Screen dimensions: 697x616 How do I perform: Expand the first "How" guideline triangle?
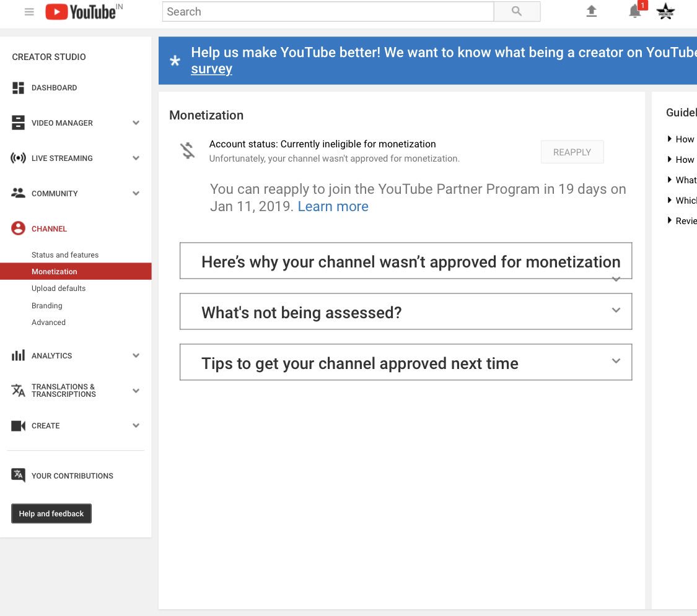[670, 139]
